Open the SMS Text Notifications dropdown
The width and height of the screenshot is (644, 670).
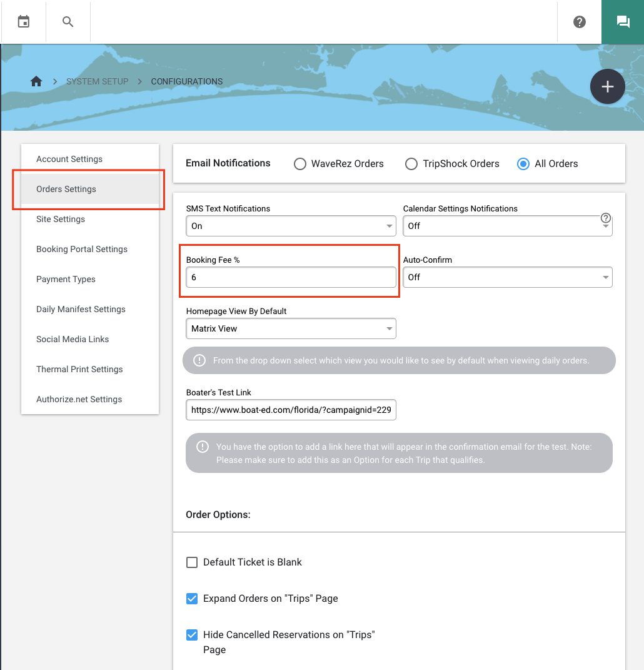[291, 226]
